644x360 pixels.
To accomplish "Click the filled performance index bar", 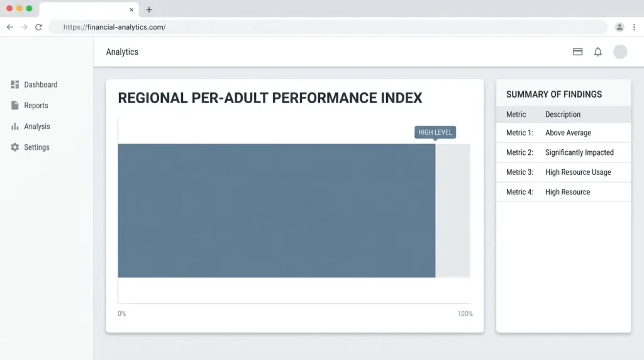I will 277,210.
